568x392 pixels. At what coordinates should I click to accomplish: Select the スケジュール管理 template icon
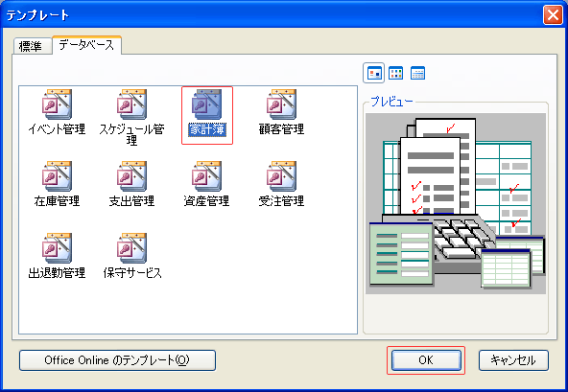click(x=131, y=104)
